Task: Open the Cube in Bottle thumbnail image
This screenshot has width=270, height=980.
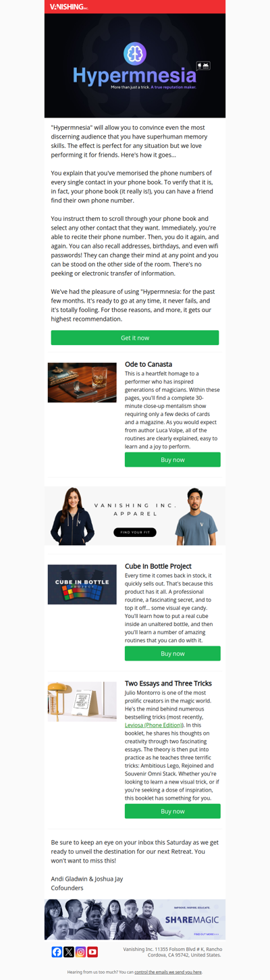Action: click(82, 584)
